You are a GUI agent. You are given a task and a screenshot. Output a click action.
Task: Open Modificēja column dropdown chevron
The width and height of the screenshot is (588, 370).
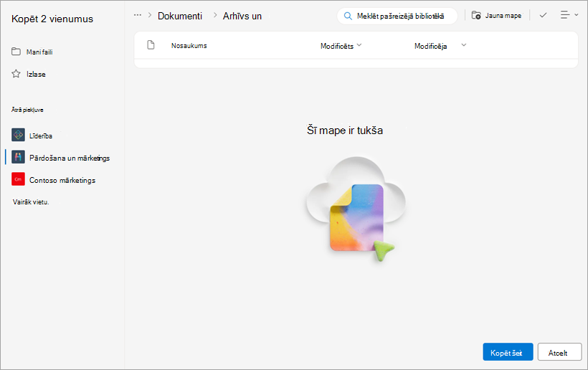click(463, 45)
